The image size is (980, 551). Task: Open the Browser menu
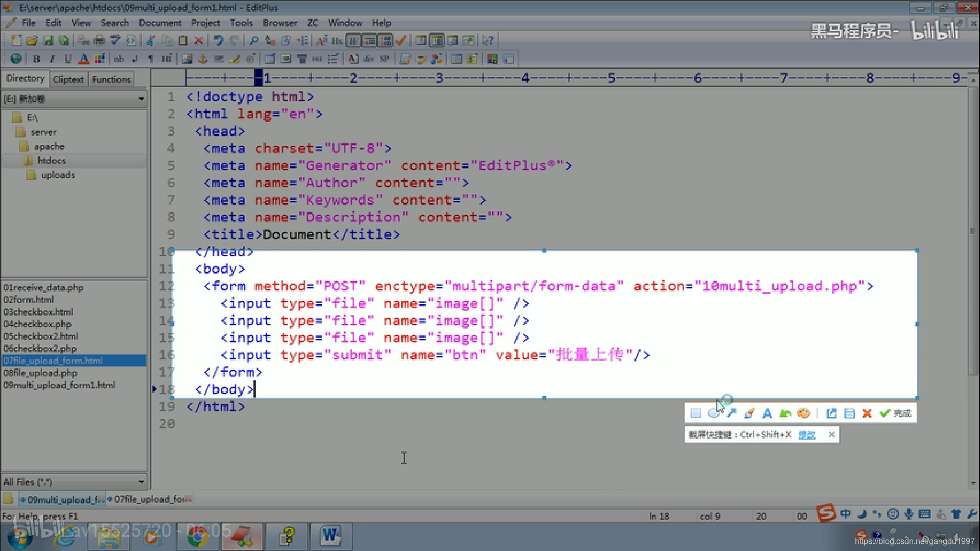click(280, 23)
